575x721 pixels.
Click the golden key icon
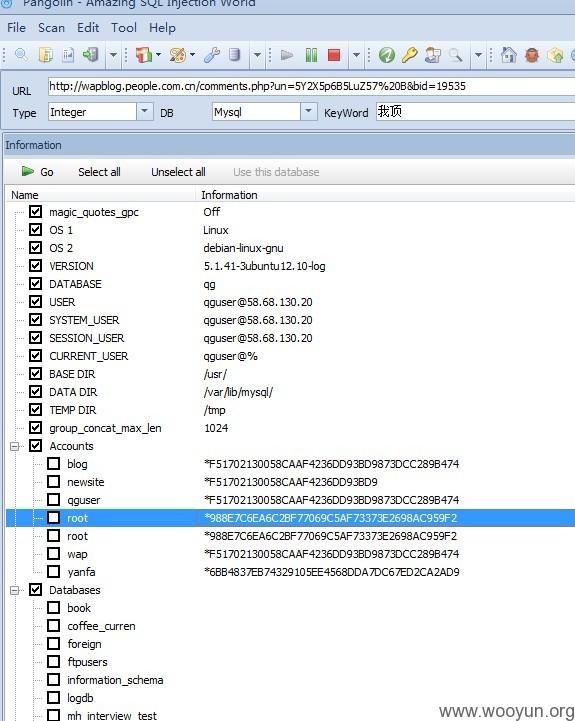409,55
